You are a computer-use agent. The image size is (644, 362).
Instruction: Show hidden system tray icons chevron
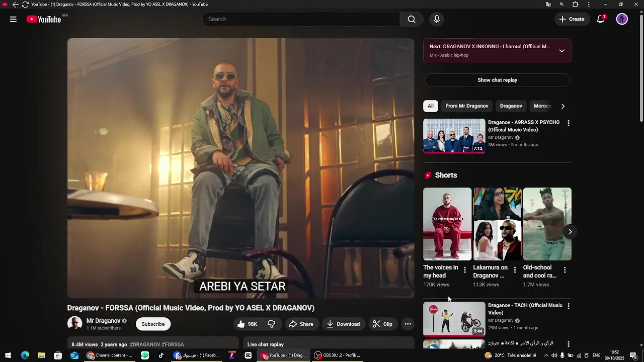[546, 355]
